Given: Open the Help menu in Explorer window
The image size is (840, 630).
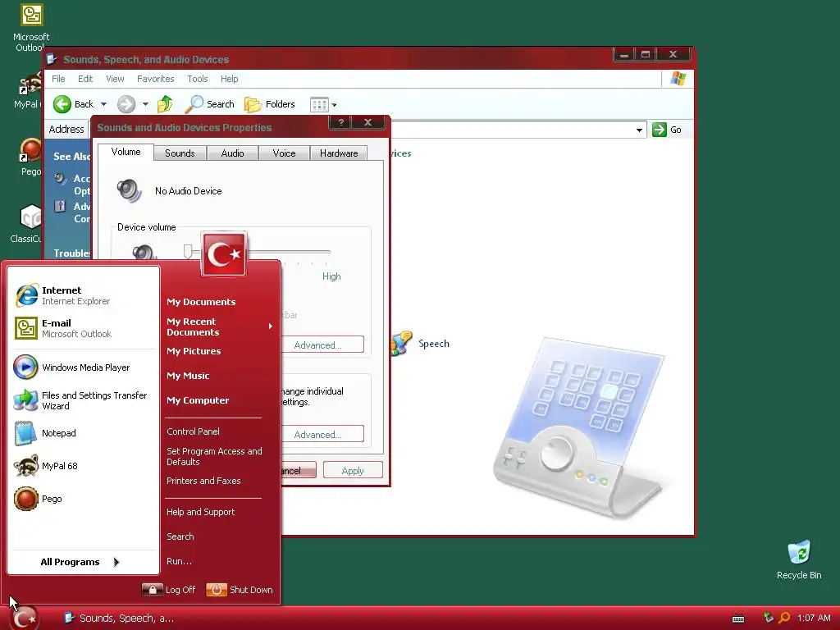Looking at the screenshot, I should point(230,79).
